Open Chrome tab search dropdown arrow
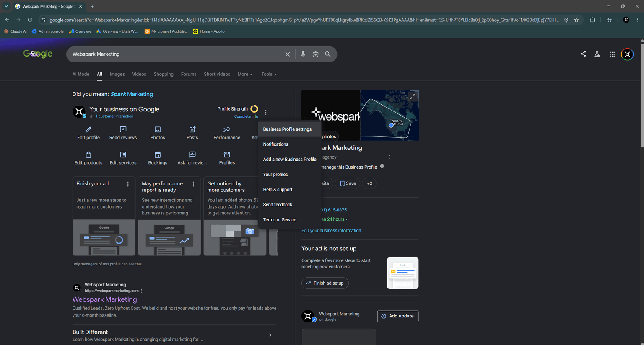 [6, 6]
